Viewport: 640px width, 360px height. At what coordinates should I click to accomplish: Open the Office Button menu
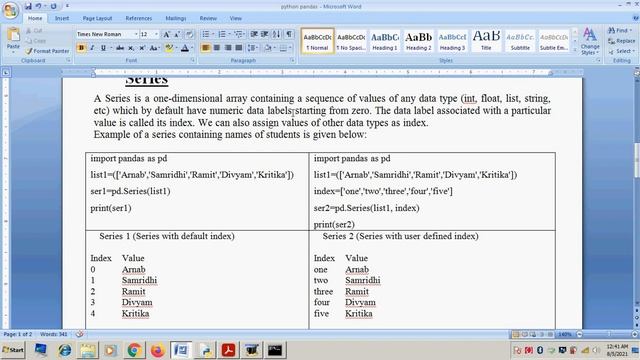(10, 10)
